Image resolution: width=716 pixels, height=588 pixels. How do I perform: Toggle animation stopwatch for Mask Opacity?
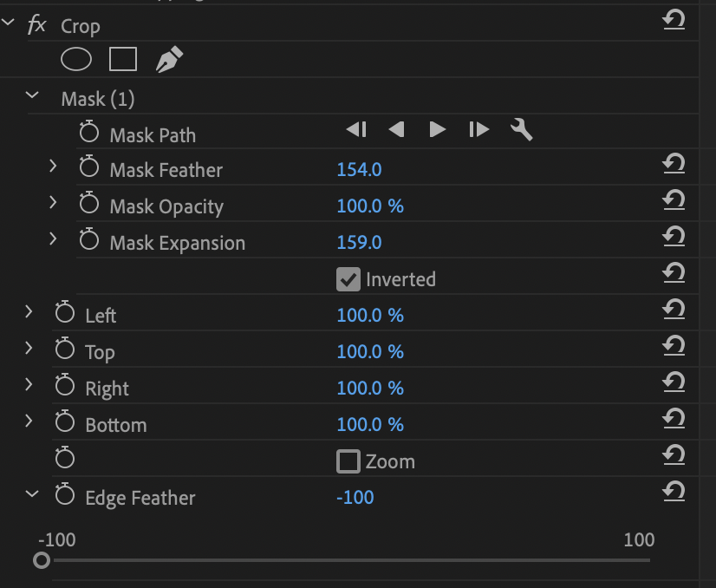(x=89, y=203)
